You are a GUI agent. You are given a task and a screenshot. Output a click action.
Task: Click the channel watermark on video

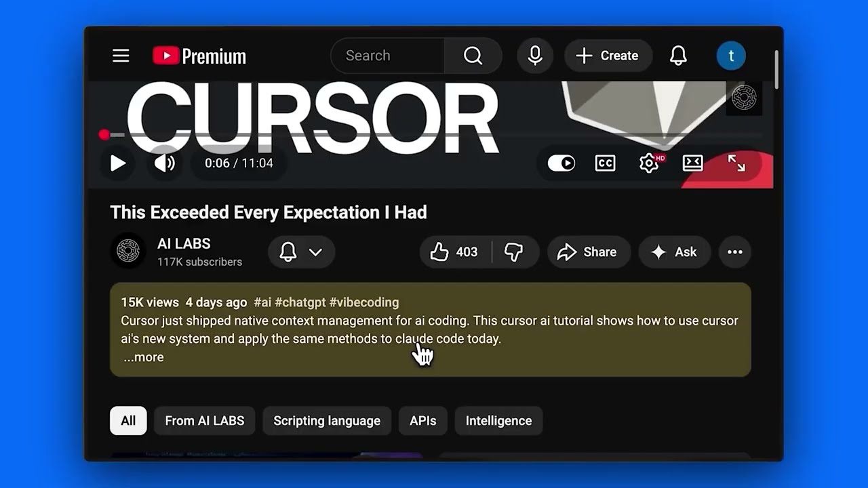744,98
